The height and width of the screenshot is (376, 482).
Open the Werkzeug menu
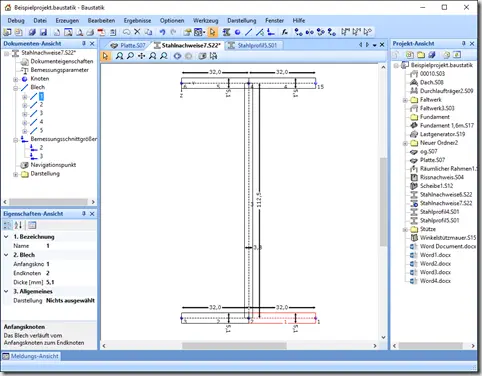pyautogui.click(x=206, y=21)
